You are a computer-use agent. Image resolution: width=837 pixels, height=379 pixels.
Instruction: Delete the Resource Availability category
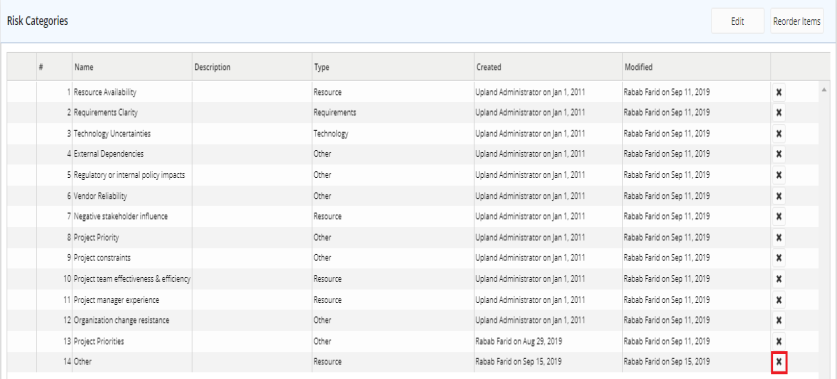[778, 92]
